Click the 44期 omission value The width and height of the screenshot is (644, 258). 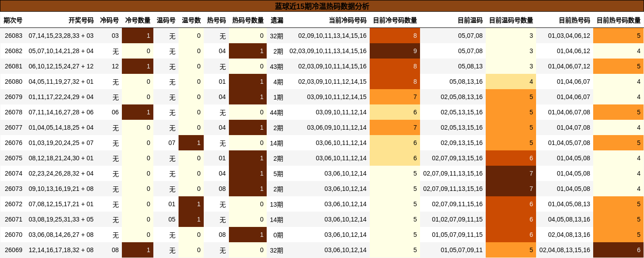coord(277,112)
